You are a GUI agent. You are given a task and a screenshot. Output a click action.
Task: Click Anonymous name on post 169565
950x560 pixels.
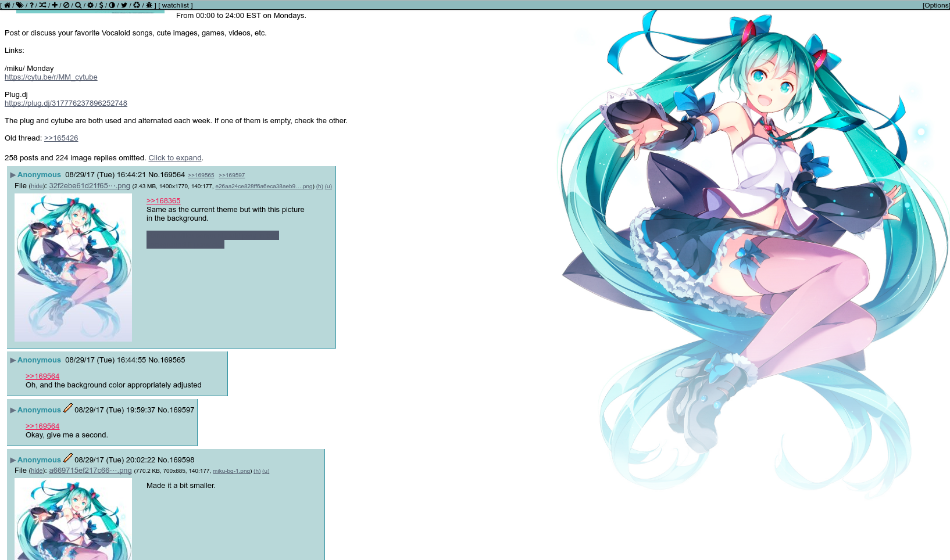pos(39,360)
